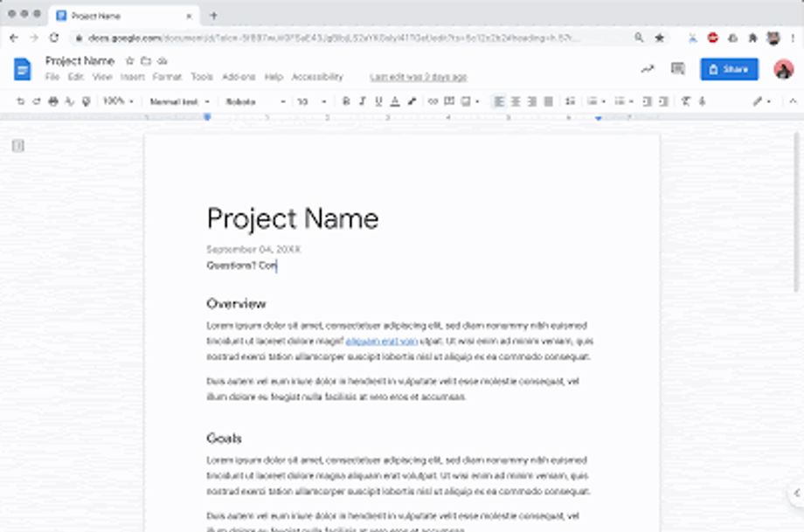Click the Undo arrow icon
This screenshot has height=532, width=804.
pos(20,101)
